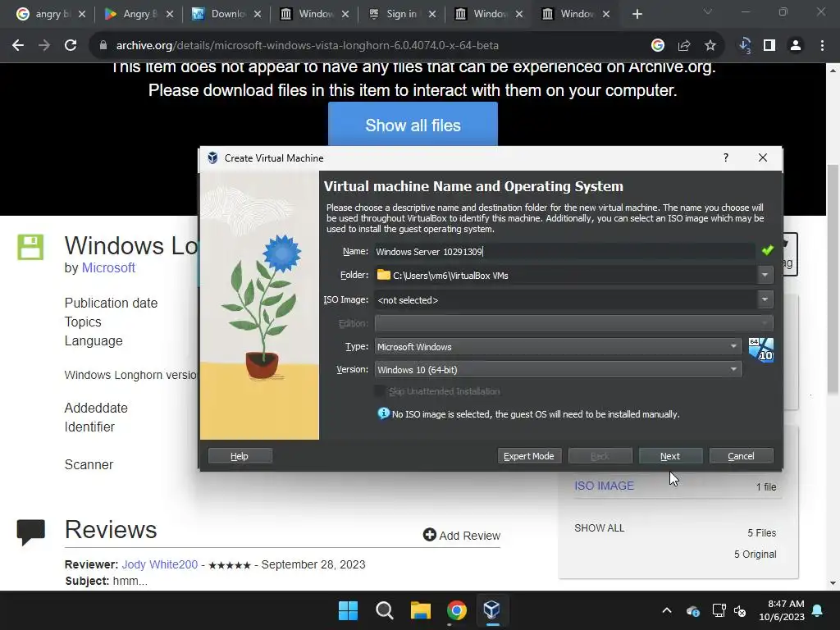Screen dimensions: 840x630
Task: Click the Windows 10 64-bit OS type icon
Action: point(760,349)
